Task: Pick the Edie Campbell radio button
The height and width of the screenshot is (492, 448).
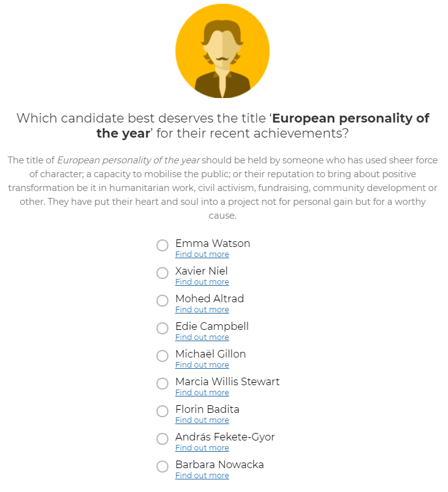Action: 163,328
